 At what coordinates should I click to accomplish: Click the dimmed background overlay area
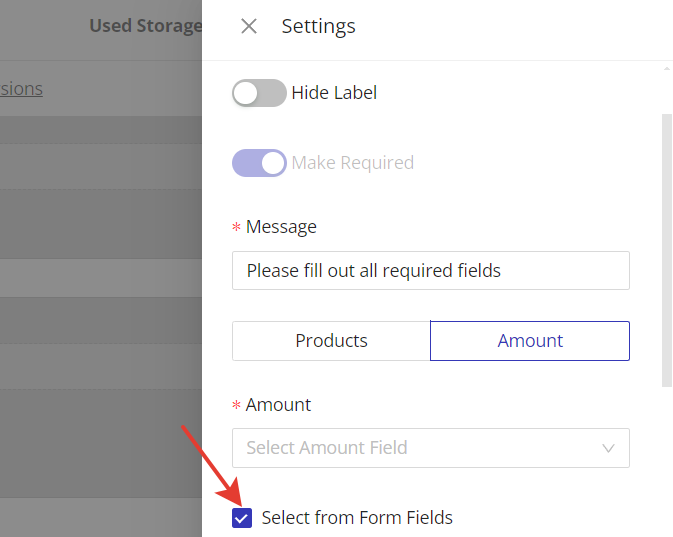[100, 300]
